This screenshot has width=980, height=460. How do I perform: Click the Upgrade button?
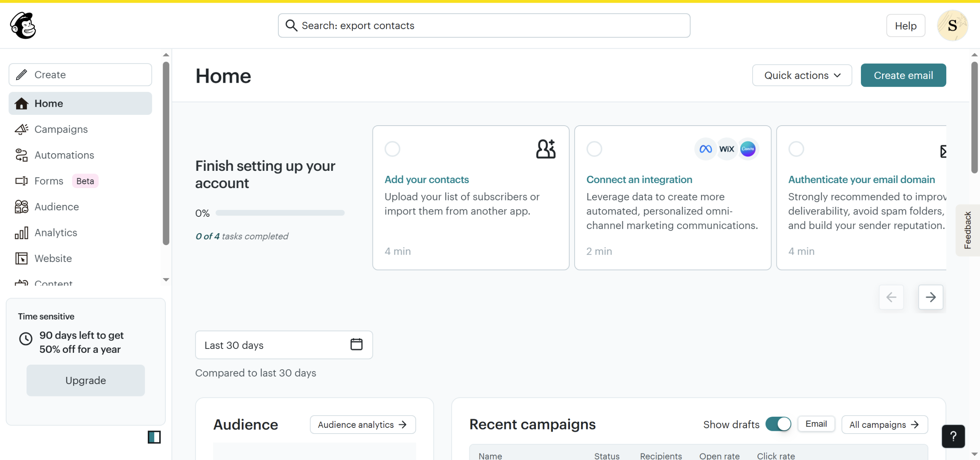click(x=85, y=380)
